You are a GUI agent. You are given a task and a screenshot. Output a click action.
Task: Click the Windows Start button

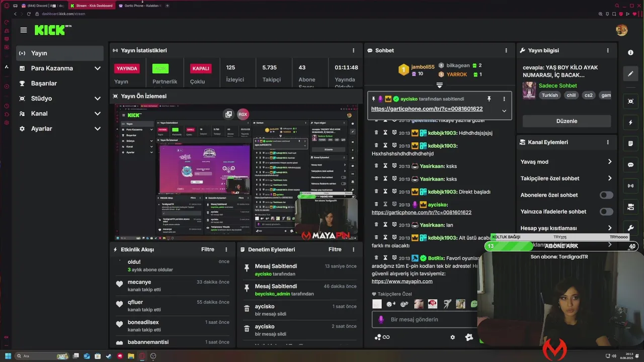coord(8,356)
